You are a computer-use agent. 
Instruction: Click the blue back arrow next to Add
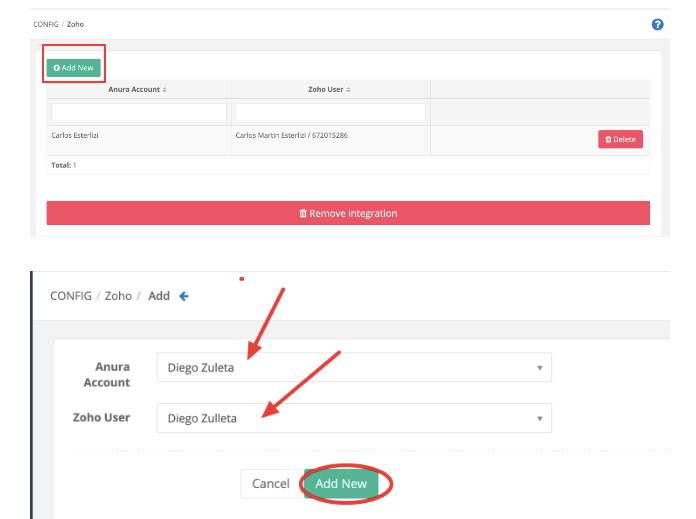pos(184,296)
